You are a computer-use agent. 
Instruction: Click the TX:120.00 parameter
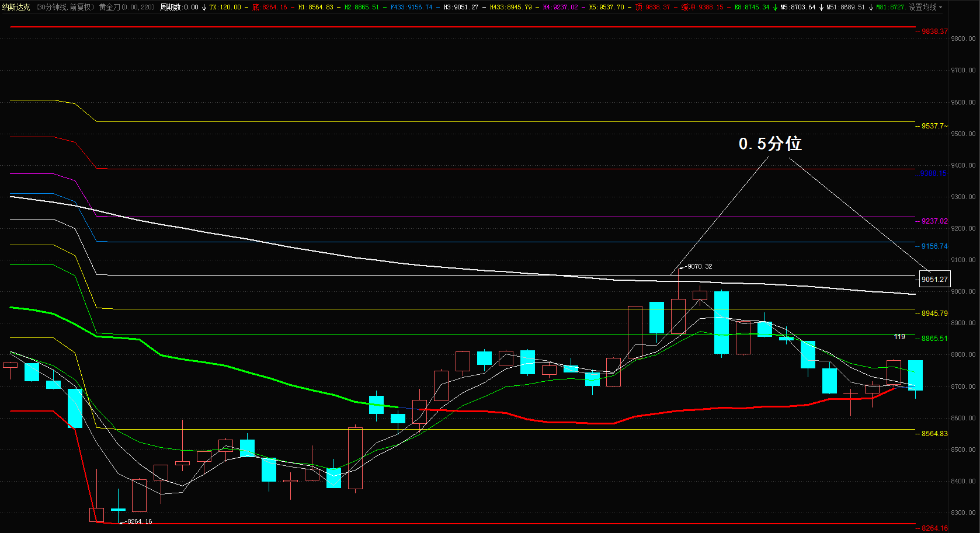(225, 7)
